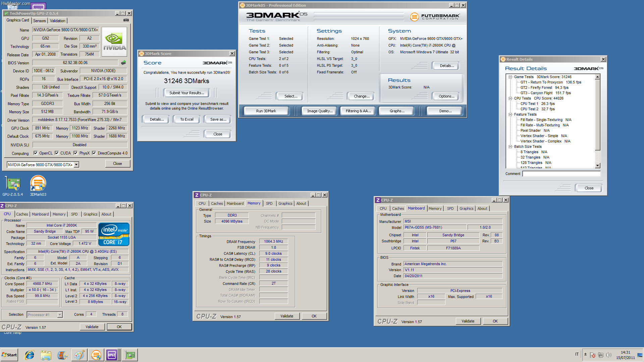644x362 pixels.
Task: Open the network tray icon
Action: [x=601, y=355]
